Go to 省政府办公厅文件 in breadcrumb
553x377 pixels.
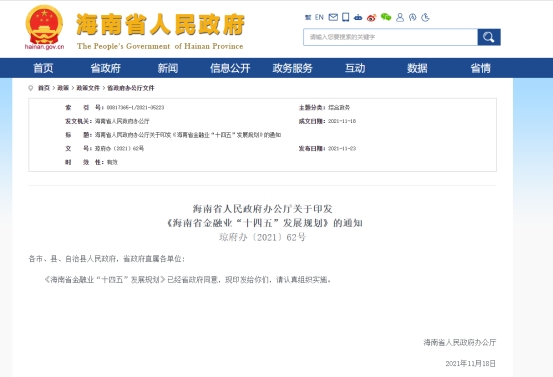[x=131, y=88]
